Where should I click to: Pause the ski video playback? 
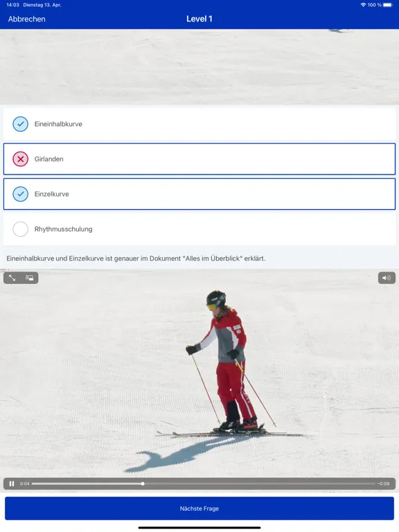point(12,484)
